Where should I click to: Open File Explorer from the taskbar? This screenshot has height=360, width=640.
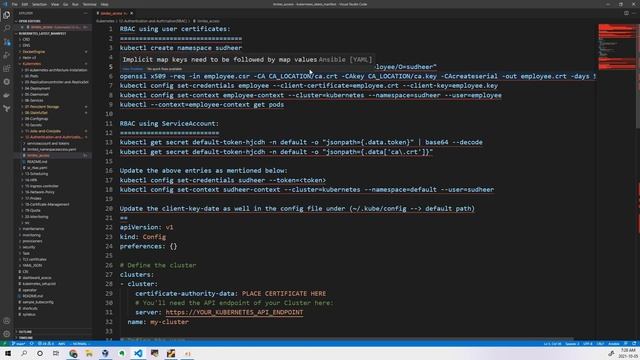(89, 353)
